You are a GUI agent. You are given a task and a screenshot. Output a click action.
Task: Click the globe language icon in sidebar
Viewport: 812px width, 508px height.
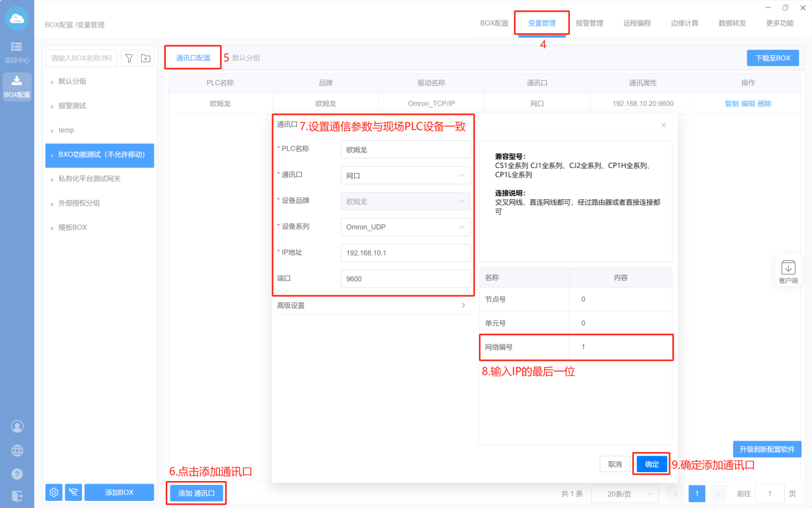pos(17,450)
